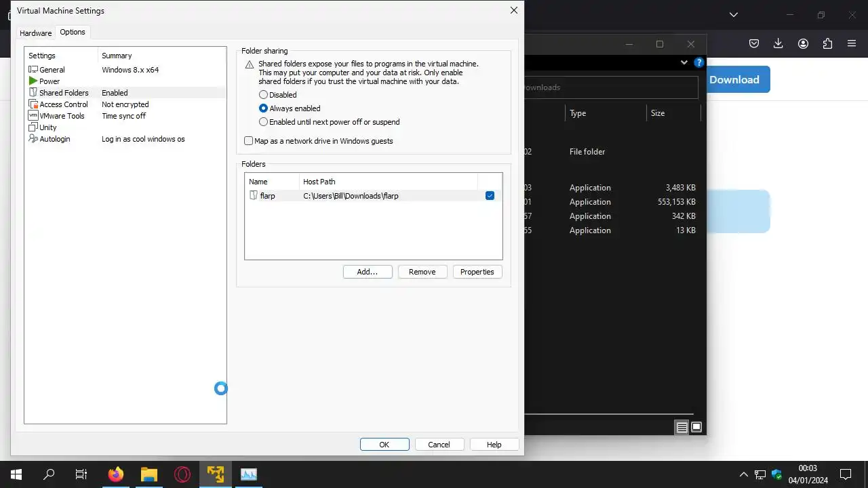Click the VMware Tools vm icon
Screen dimensions: 868x488
point(33,116)
